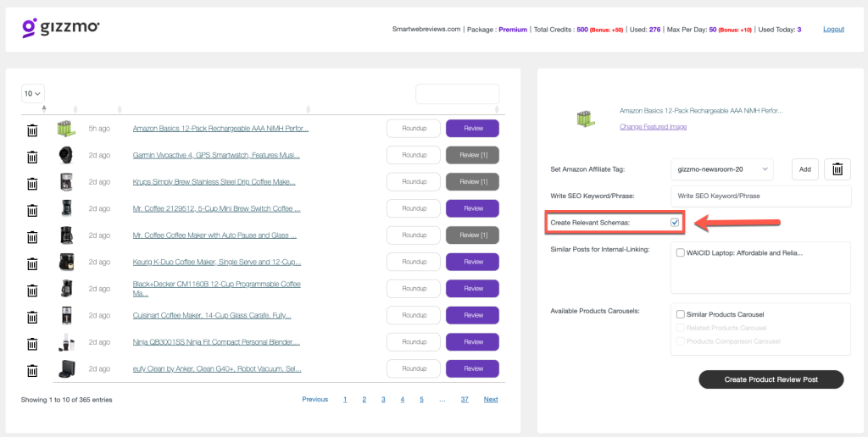Open the entries-per-page dropdown
This screenshot has width=868, height=437.
(x=33, y=93)
